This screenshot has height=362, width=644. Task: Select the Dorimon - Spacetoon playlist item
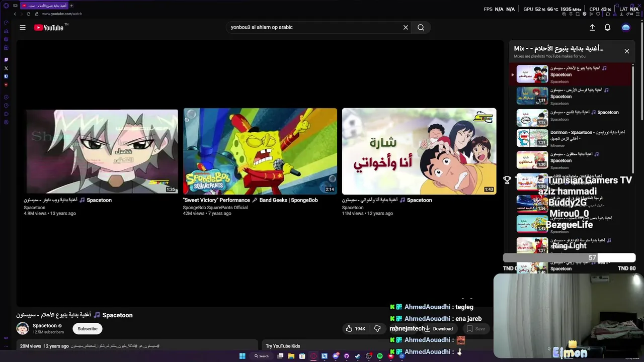pos(571,138)
